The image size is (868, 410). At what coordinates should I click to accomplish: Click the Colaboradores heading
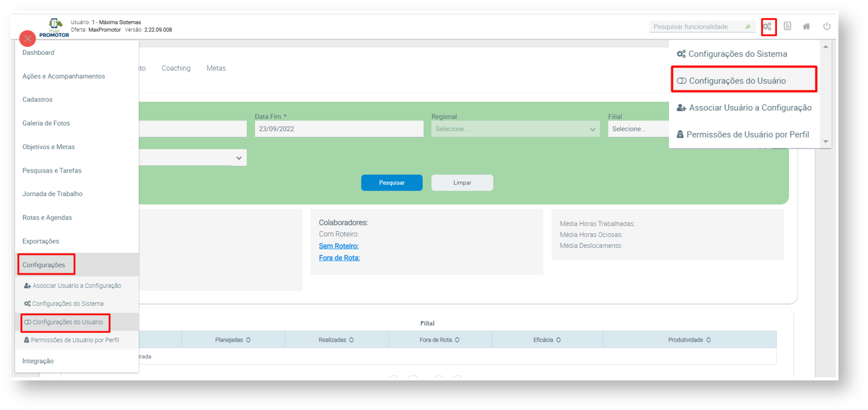[343, 223]
